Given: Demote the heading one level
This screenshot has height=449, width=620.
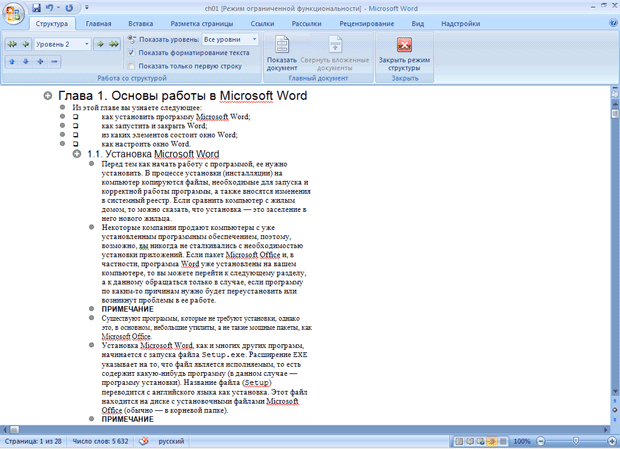Looking at the screenshot, I should pos(100,44).
